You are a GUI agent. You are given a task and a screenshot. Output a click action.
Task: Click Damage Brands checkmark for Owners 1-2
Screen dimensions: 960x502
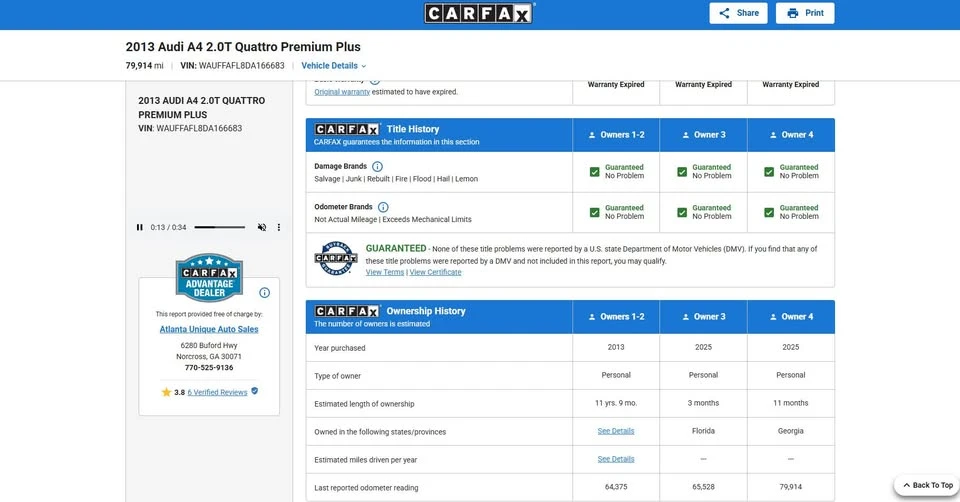pos(594,172)
